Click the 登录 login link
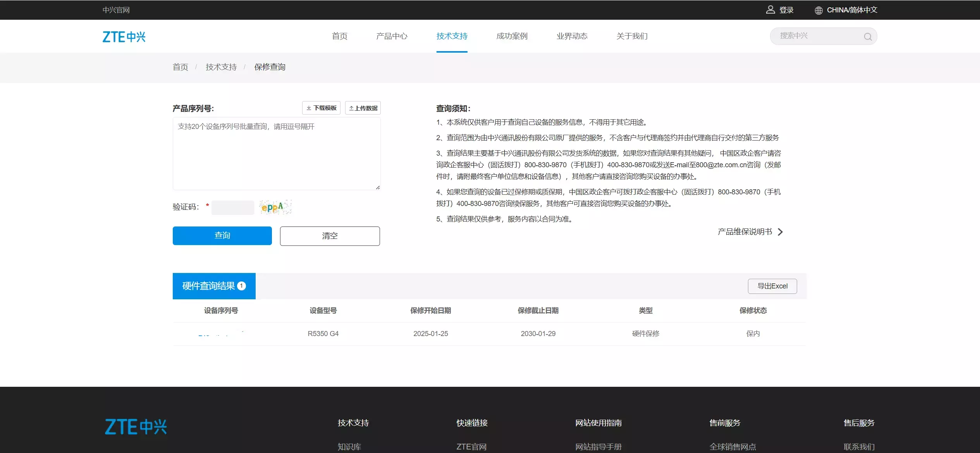The image size is (980, 453). 786,10
